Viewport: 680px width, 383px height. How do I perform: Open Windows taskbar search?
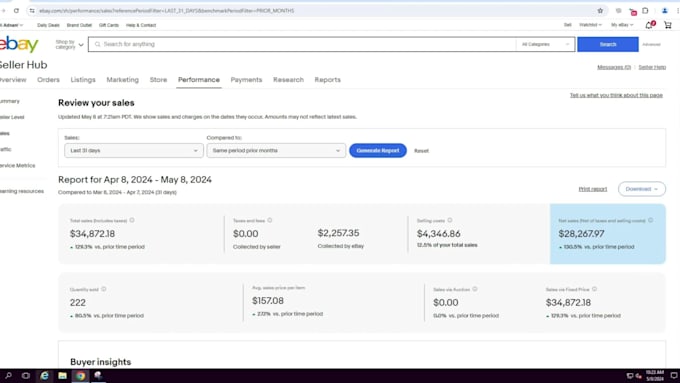coord(8,376)
